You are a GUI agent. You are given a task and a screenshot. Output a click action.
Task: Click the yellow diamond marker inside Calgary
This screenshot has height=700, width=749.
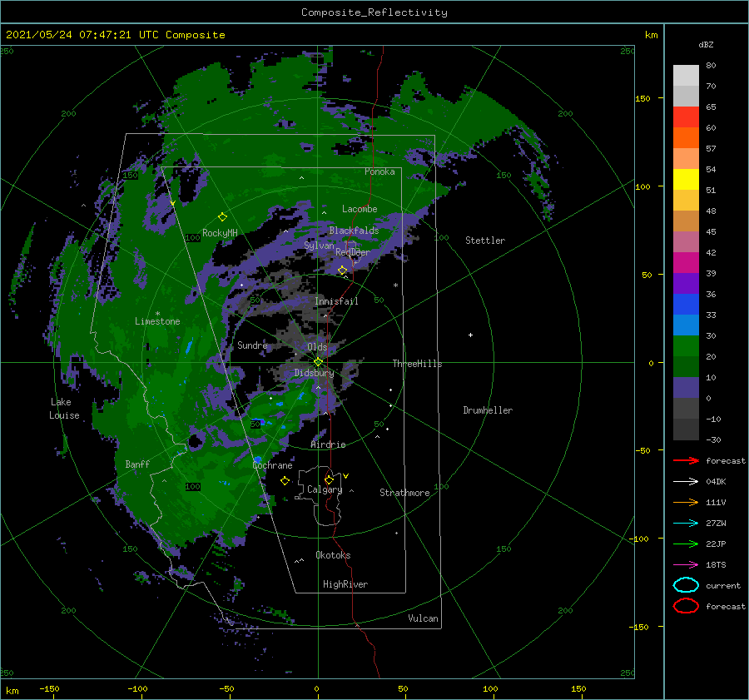pyautogui.click(x=329, y=479)
